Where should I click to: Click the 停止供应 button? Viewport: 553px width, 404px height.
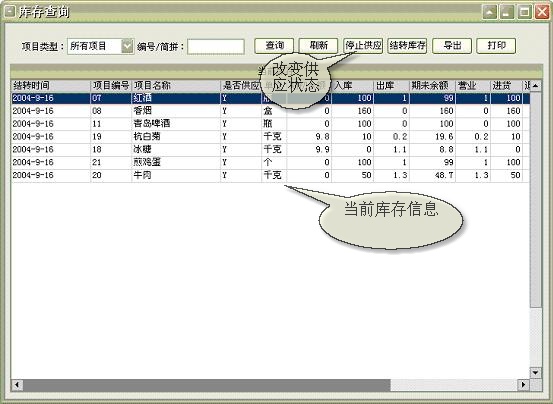click(363, 46)
